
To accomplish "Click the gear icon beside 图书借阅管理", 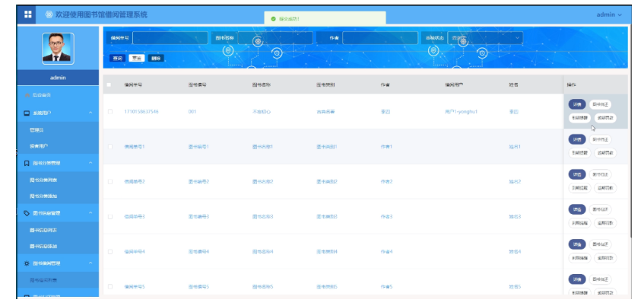I will pyautogui.click(x=27, y=263).
